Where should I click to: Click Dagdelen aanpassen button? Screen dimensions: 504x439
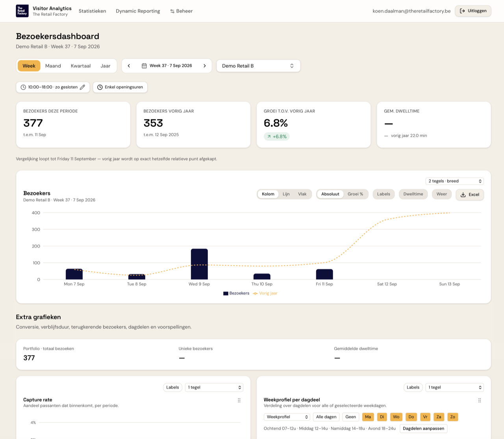click(423, 428)
